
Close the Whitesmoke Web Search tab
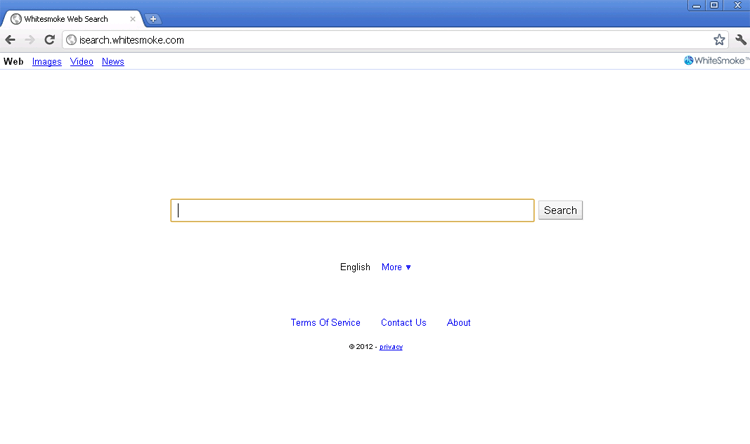[133, 19]
